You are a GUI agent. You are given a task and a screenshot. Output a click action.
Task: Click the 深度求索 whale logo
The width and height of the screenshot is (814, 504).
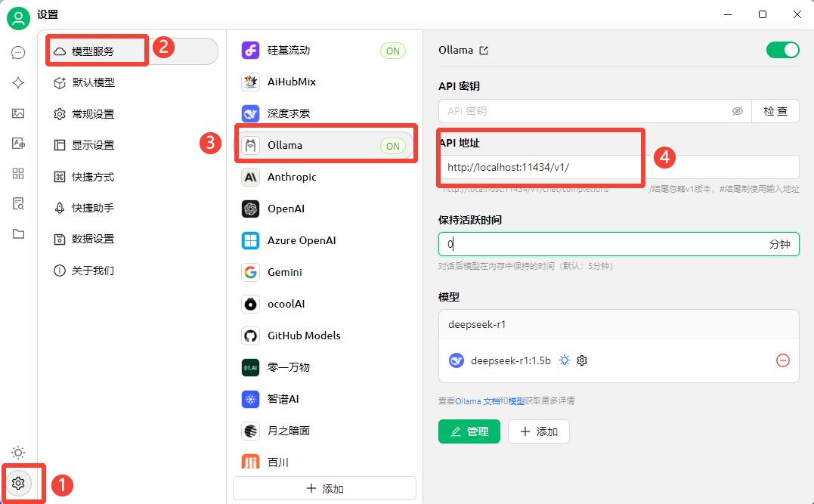pos(250,113)
